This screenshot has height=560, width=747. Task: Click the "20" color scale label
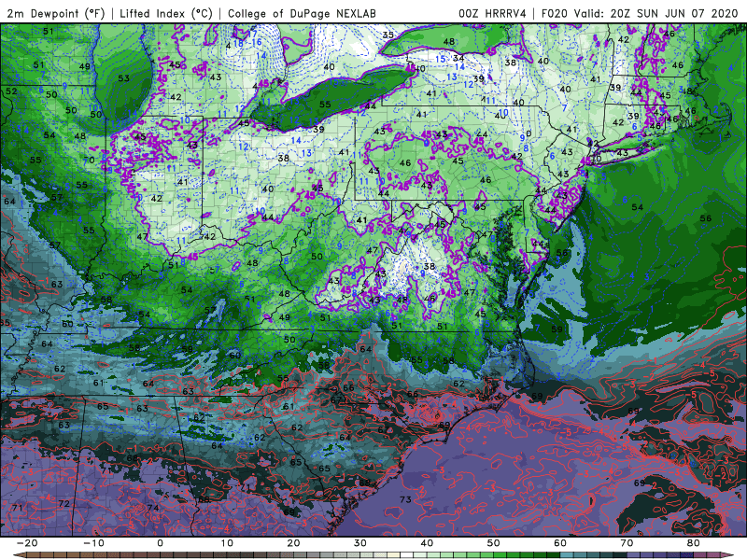point(293,543)
